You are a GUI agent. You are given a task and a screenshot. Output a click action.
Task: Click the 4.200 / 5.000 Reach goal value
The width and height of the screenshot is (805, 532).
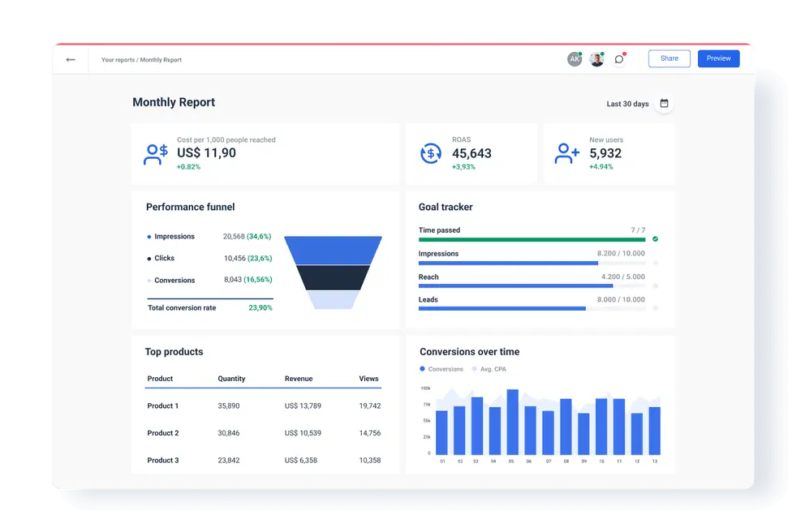[622, 277]
